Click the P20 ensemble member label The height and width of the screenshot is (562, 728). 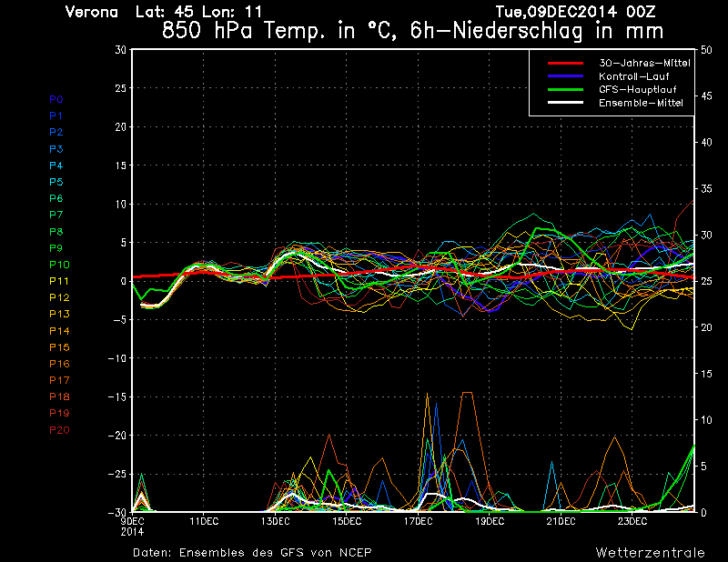pyautogui.click(x=59, y=430)
